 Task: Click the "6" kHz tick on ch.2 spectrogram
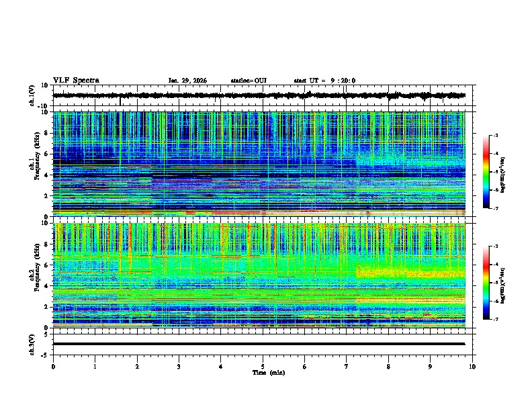point(47,265)
